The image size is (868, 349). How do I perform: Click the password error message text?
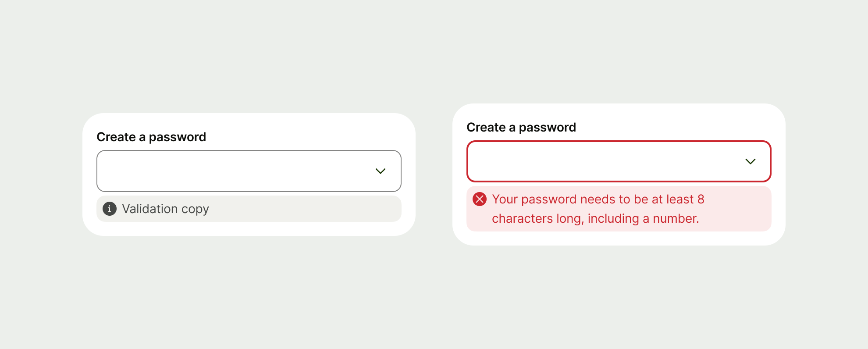pyautogui.click(x=598, y=209)
